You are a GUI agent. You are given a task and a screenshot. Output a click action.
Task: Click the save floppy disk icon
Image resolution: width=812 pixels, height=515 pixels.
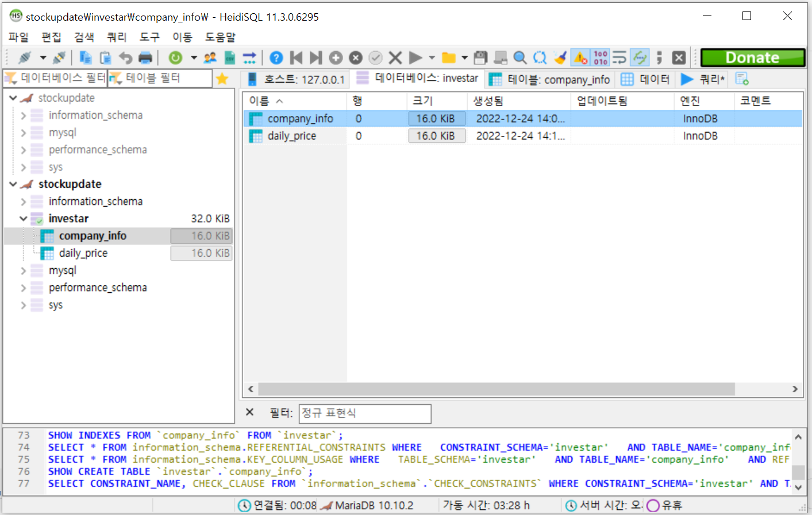(480, 57)
